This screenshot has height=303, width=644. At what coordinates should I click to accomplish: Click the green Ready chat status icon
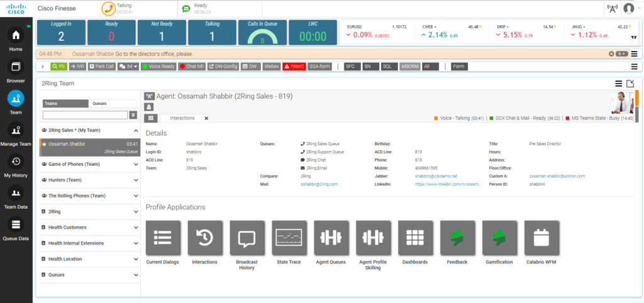point(186,9)
